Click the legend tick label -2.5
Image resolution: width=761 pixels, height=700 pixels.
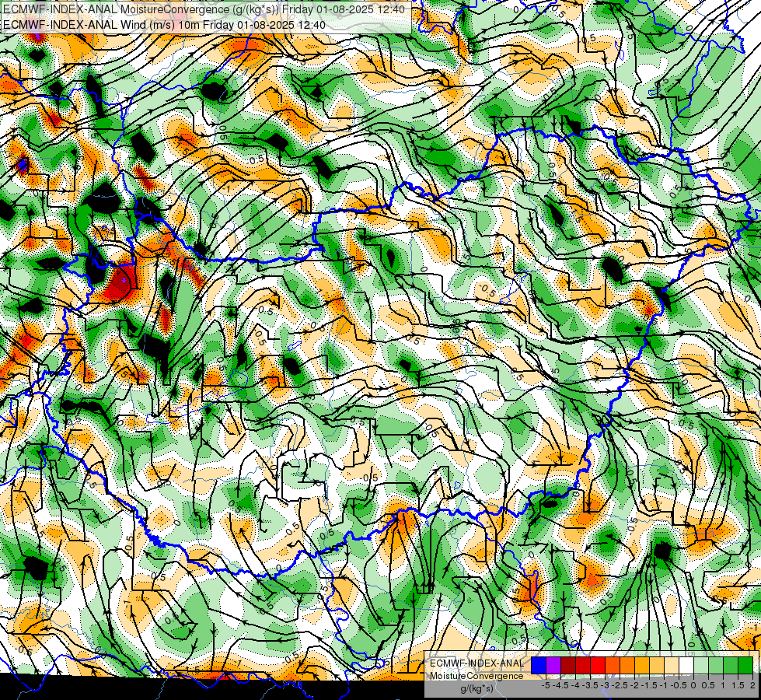(x=620, y=685)
